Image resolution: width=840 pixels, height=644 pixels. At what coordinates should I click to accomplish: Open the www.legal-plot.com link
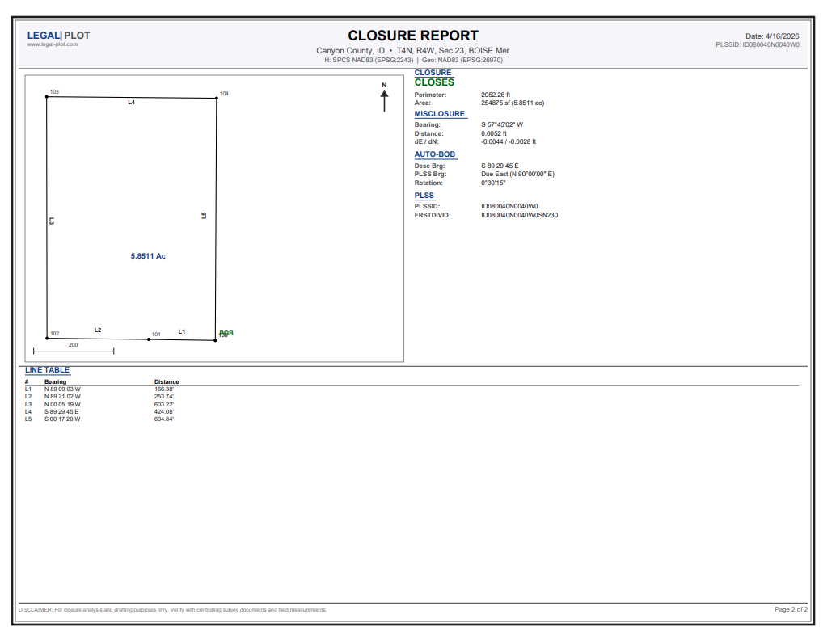click(53, 44)
